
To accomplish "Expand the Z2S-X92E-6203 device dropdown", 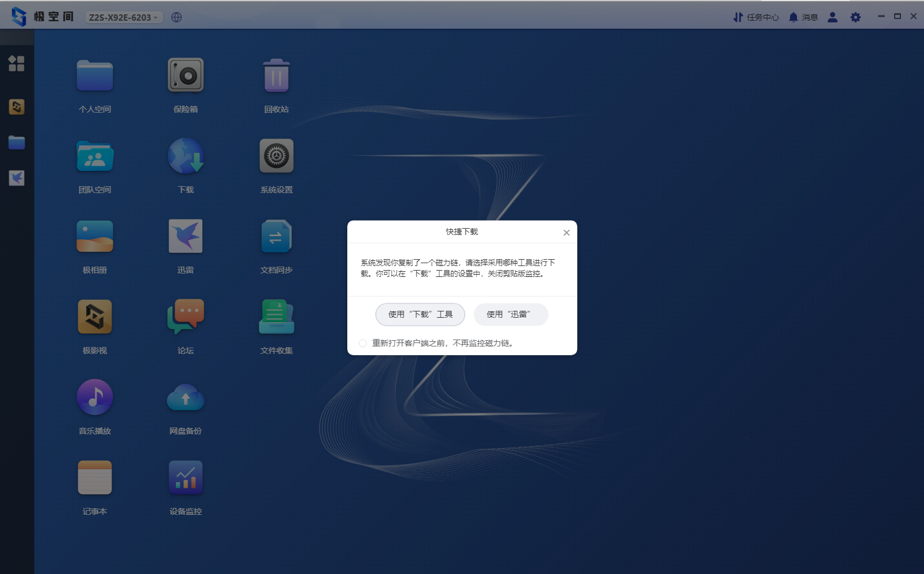I will 124,17.
